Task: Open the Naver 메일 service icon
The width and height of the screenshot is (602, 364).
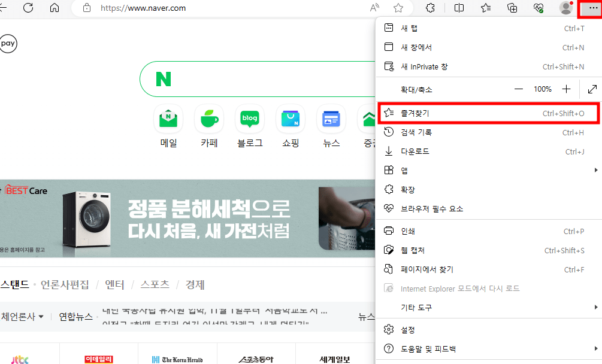Action: click(168, 119)
